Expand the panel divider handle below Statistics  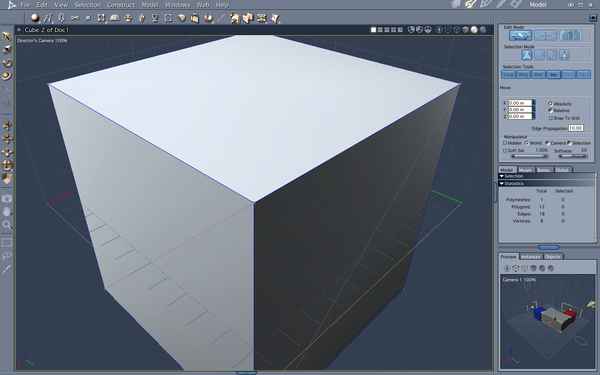548,247
